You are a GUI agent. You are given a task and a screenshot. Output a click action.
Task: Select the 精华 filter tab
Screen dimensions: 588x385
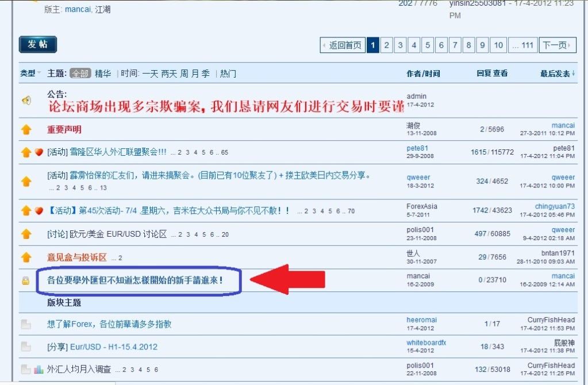pos(103,74)
